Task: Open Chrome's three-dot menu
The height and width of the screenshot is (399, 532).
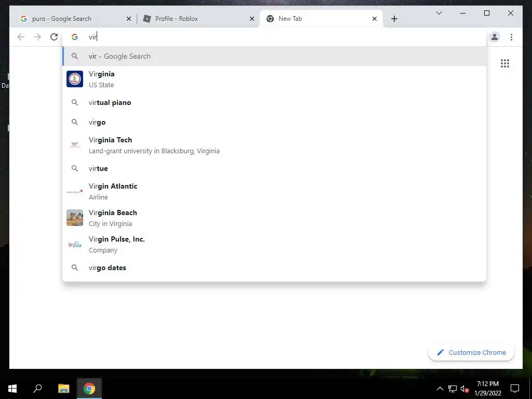Action: 511,37
